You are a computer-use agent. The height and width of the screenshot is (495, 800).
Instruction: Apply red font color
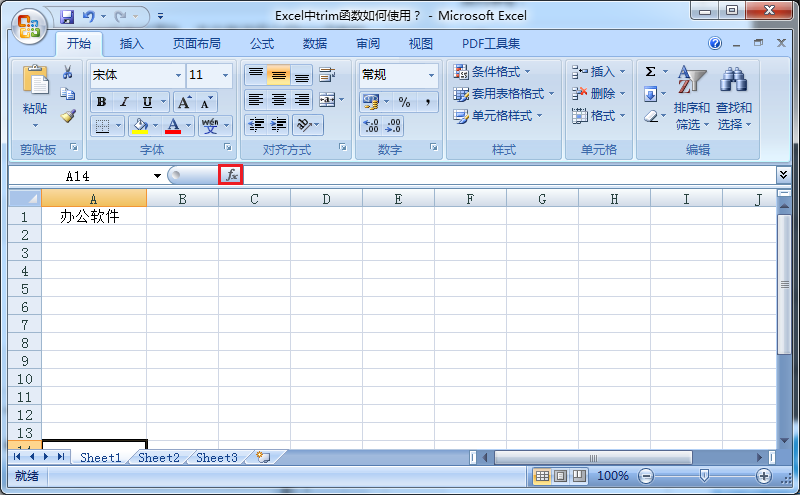[173, 126]
